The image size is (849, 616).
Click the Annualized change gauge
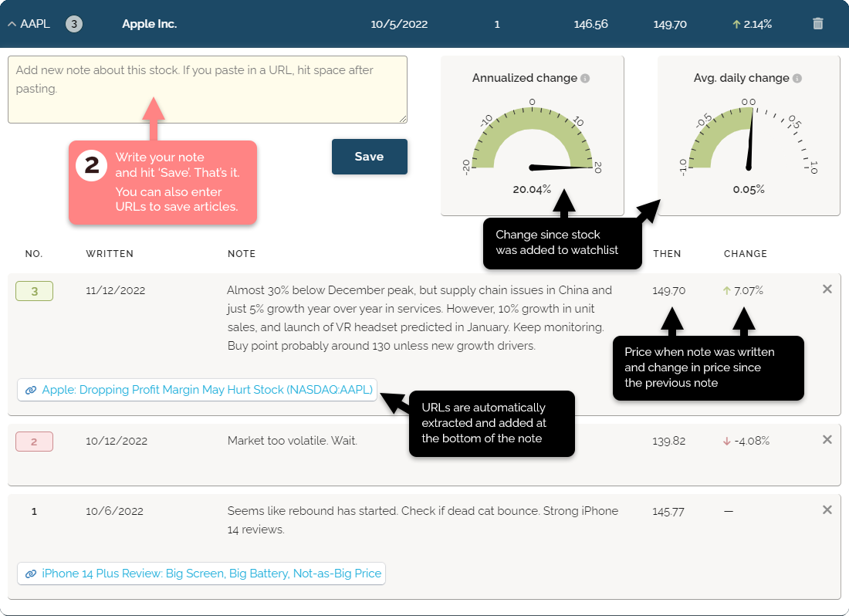click(x=533, y=138)
